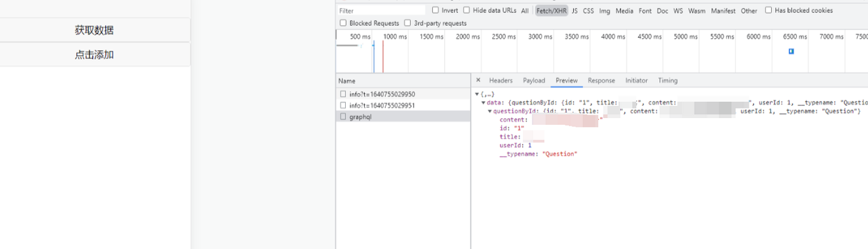This screenshot has height=249, width=868.
Task: Enable the Blocked Requests checkbox
Action: 343,23
